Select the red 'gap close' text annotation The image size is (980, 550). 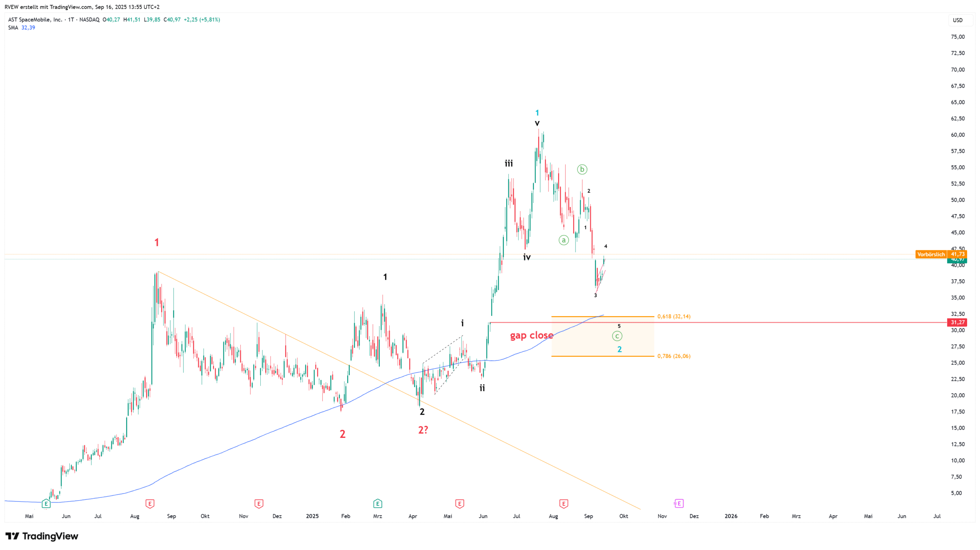coord(532,335)
